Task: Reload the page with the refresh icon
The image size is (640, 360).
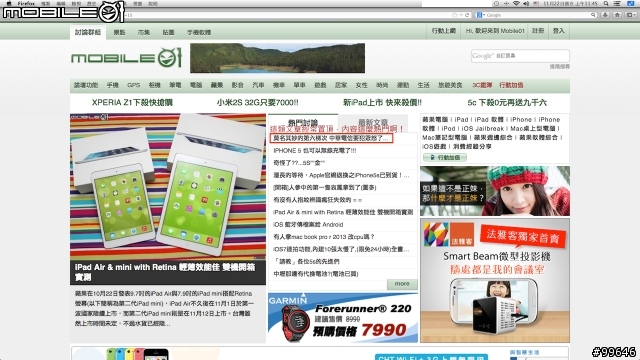Action: 467,15
